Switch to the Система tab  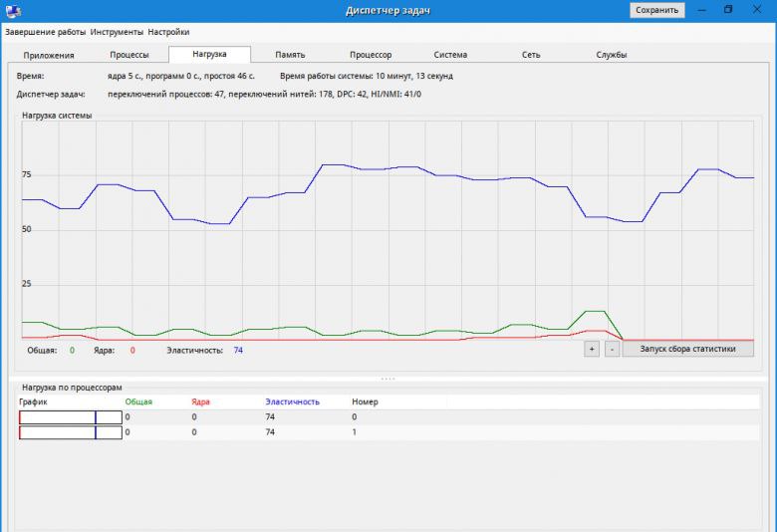coord(450,55)
